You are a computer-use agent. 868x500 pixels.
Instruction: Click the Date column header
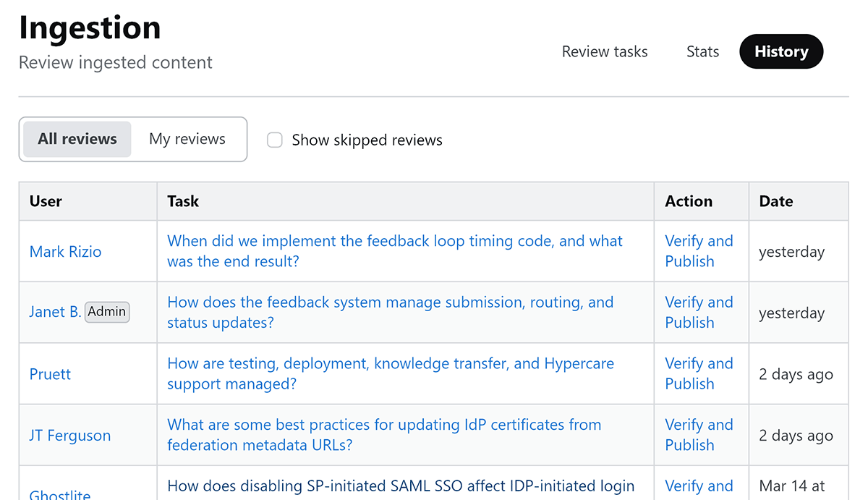pyautogui.click(x=776, y=201)
